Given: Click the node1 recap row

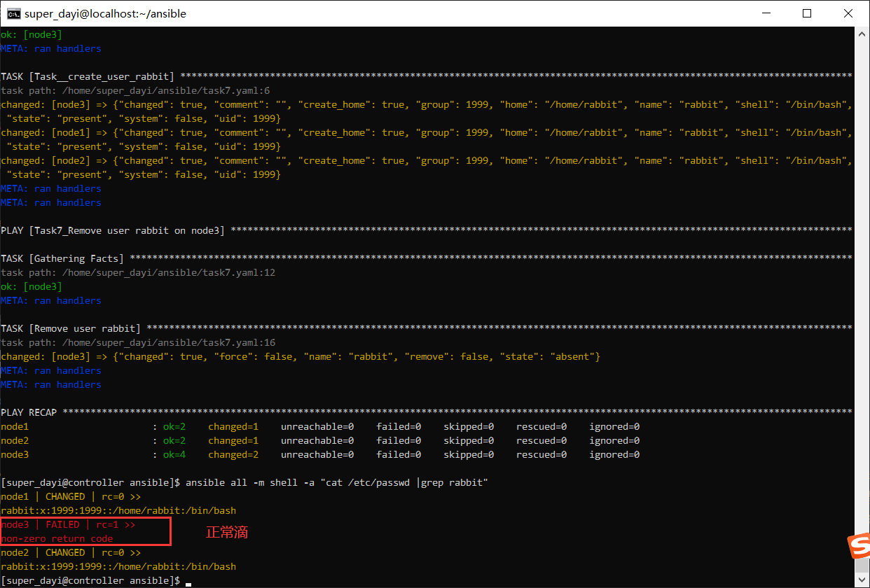Looking at the screenshot, I should click(320, 426).
